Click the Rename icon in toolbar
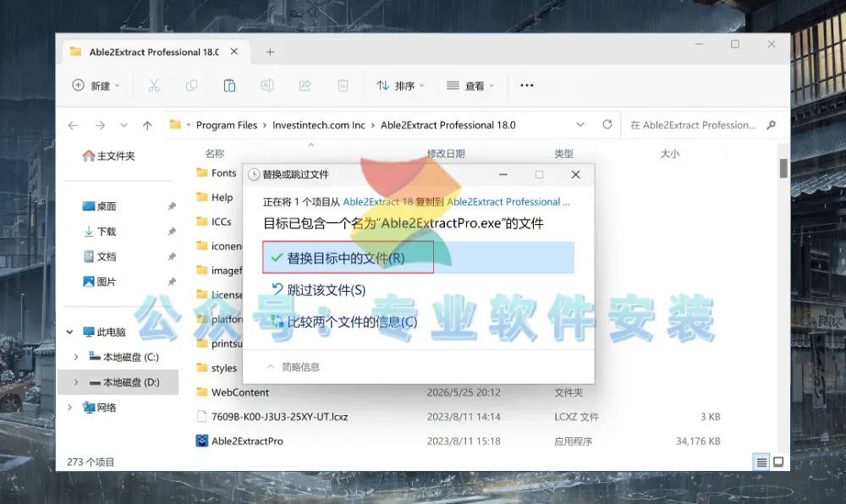This screenshot has width=846, height=504. 267,85
